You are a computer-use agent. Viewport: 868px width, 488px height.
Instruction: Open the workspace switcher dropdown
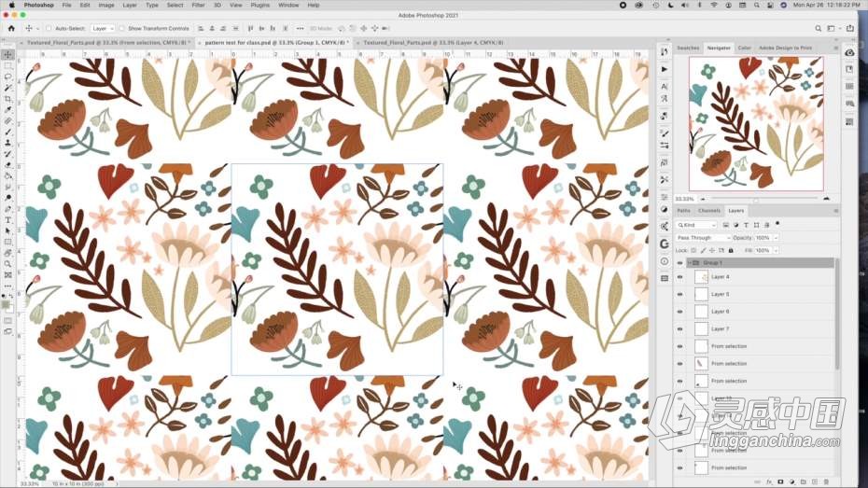[833, 28]
